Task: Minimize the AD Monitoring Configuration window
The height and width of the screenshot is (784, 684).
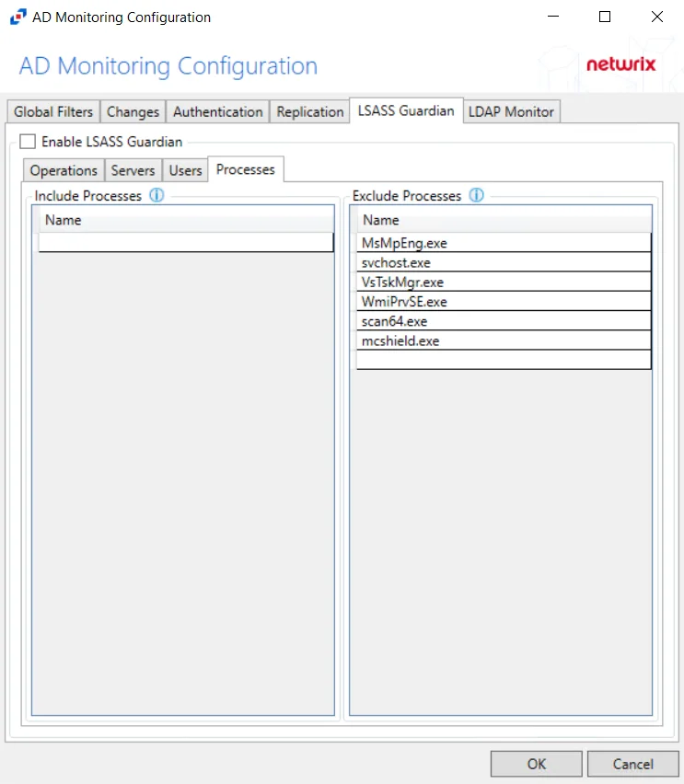Action: pyautogui.click(x=553, y=17)
